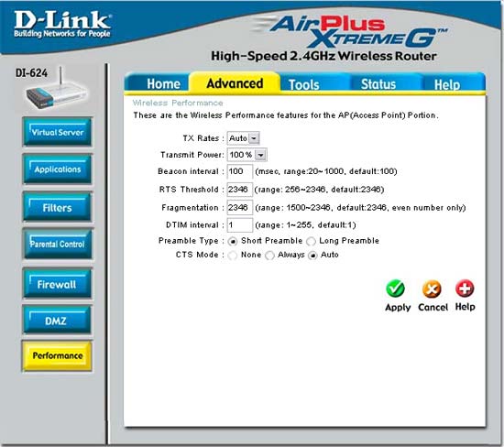Click the DTIM interval field
This screenshot has width=504, height=447.
click(240, 225)
